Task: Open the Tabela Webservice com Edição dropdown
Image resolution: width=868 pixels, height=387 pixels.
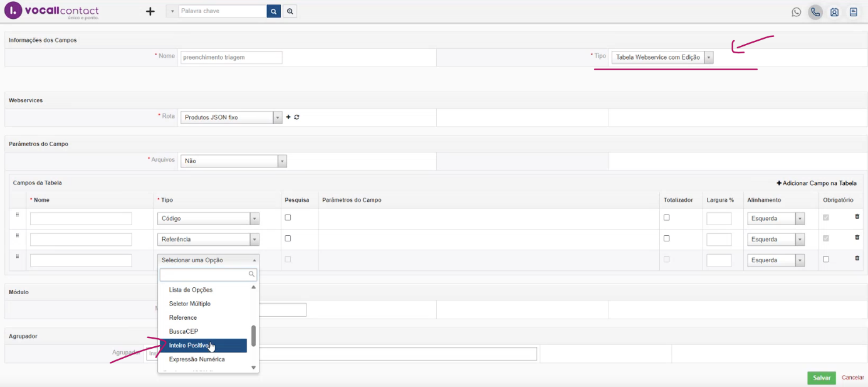Action: 662,57
